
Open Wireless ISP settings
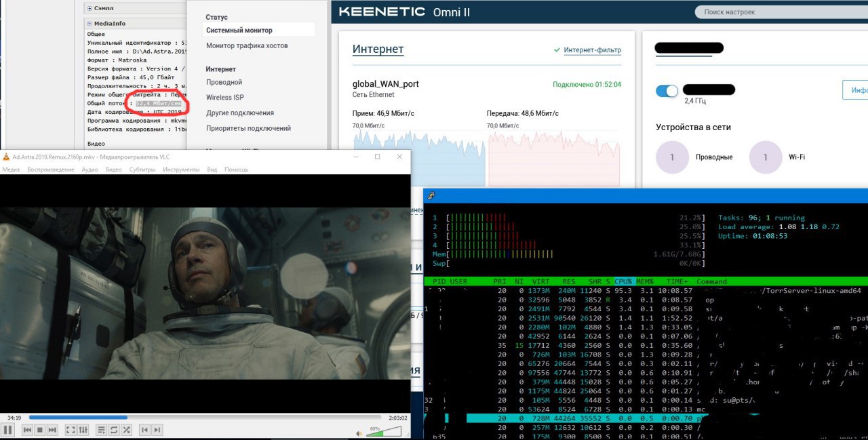tap(224, 98)
